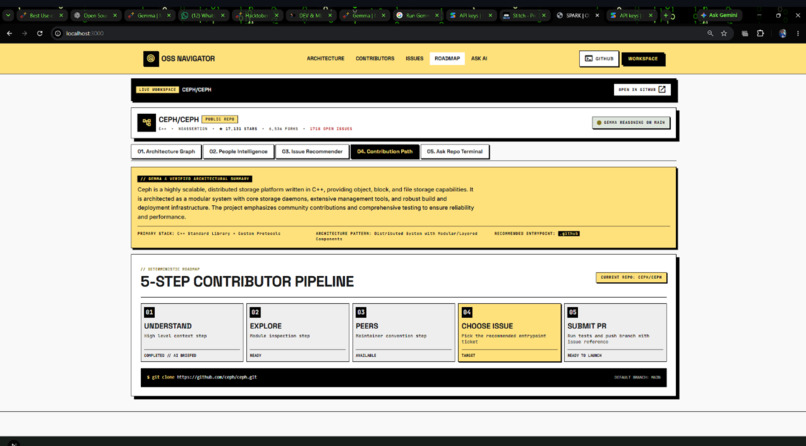Click the terminal icon inside the GitHub button
Screen dimensions: 806x446
pos(589,59)
